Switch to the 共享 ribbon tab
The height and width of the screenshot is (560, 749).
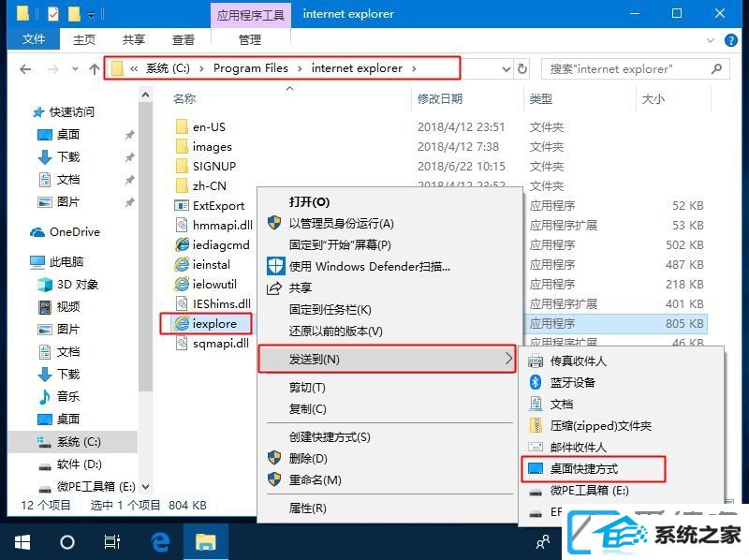[x=134, y=39]
